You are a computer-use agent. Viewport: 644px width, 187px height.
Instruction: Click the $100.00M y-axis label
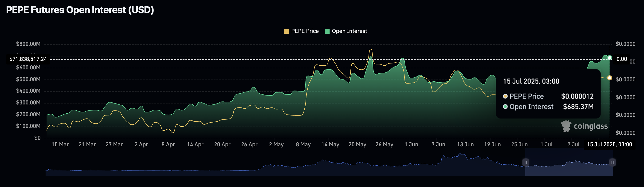pyautogui.click(x=28, y=126)
